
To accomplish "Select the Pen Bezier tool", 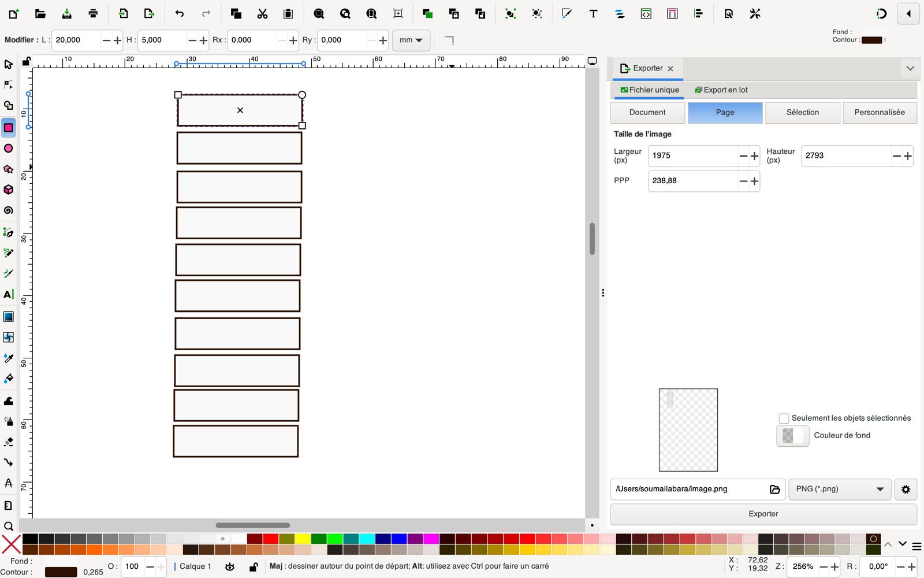I will coord(8,232).
